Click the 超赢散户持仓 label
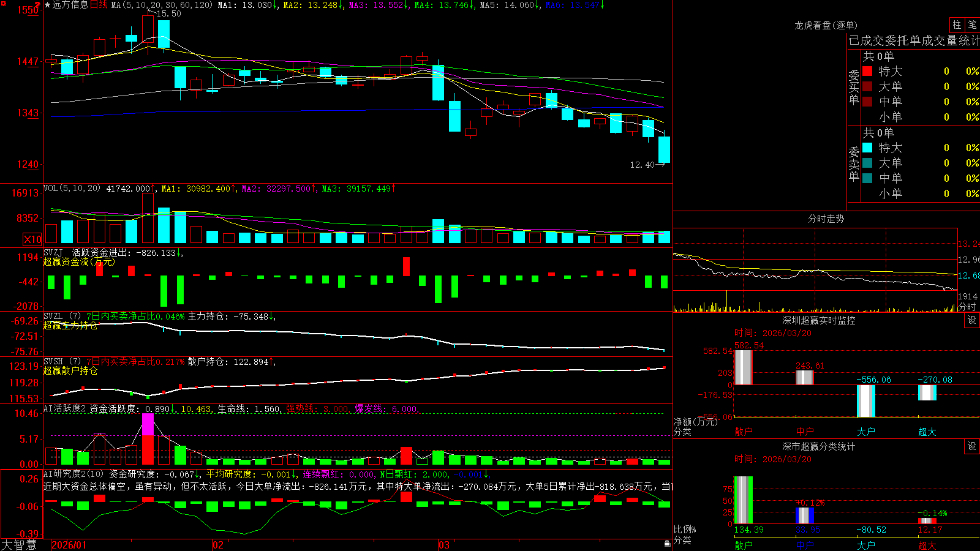980x551 pixels. tap(70, 371)
